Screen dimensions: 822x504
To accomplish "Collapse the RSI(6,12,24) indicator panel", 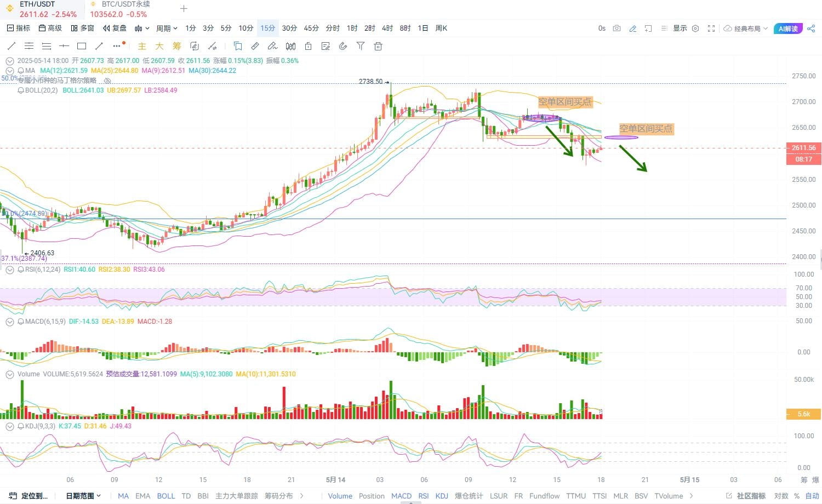I will 9,270.
